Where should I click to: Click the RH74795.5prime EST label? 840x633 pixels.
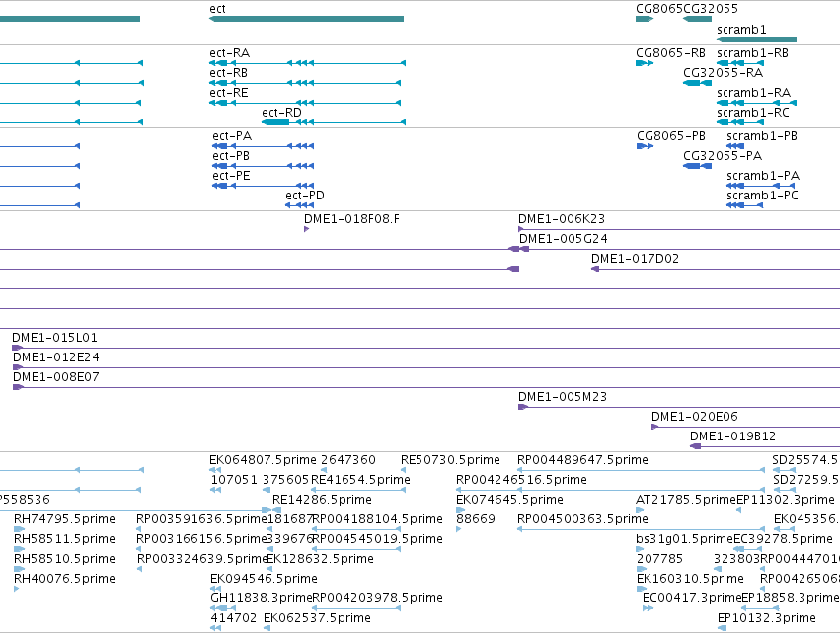[64, 519]
